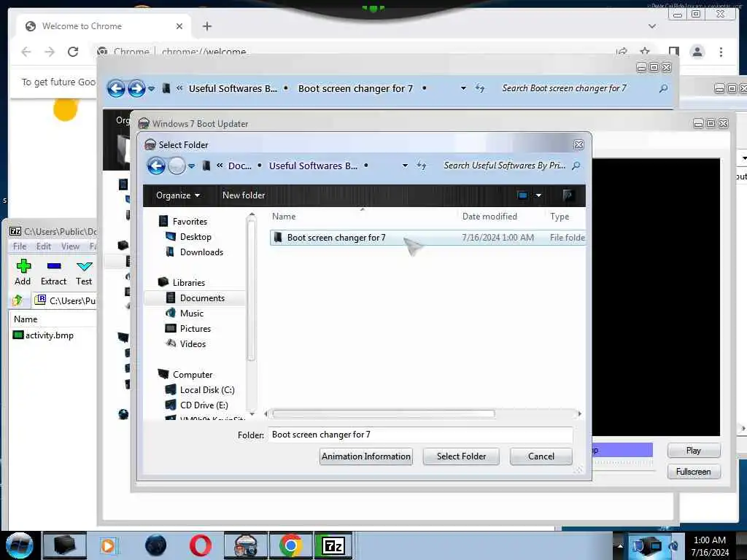Screen dimensions: 747x560
Task: Select Pictures library in navigation pane
Action: [196, 329]
